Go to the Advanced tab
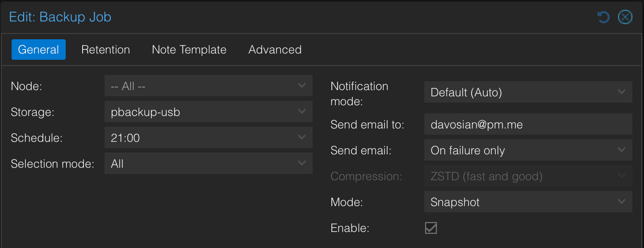Viewport: 644px width, 248px height. click(275, 50)
